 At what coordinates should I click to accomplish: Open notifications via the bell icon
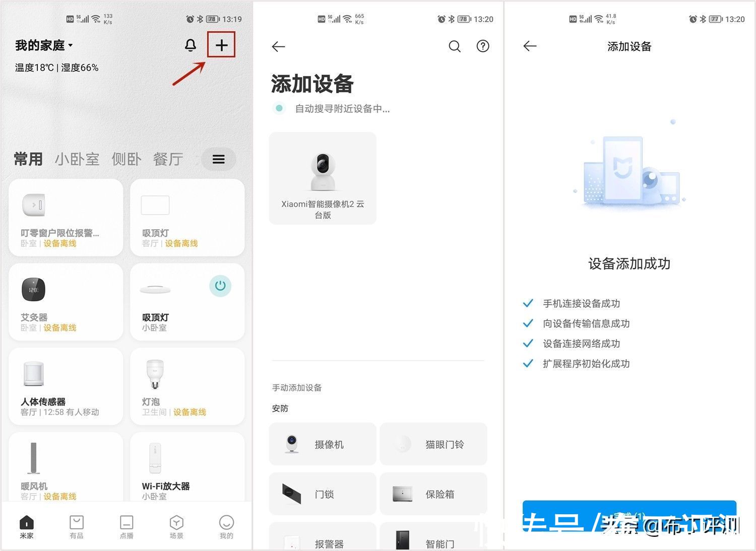(x=191, y=45)
